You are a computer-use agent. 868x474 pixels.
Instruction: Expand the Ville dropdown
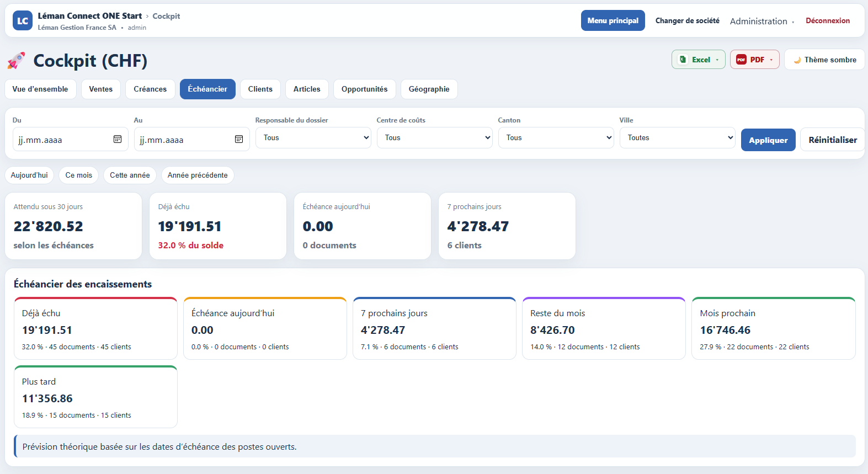click(x=677, y=138)
